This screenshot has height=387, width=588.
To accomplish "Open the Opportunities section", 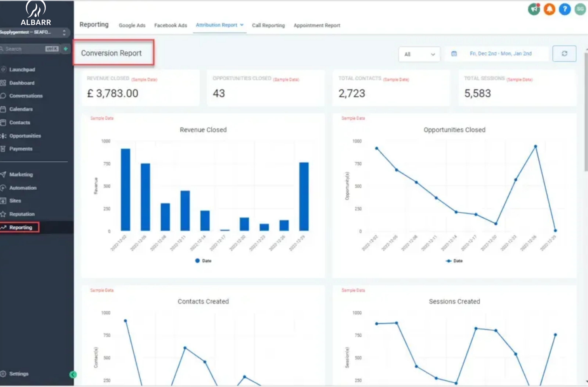I will 25,136.
